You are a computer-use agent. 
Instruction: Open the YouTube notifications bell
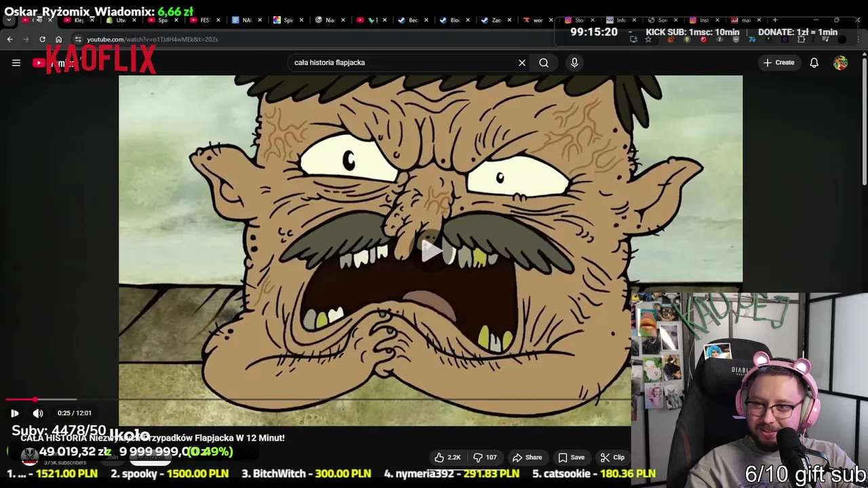(814, 62)
